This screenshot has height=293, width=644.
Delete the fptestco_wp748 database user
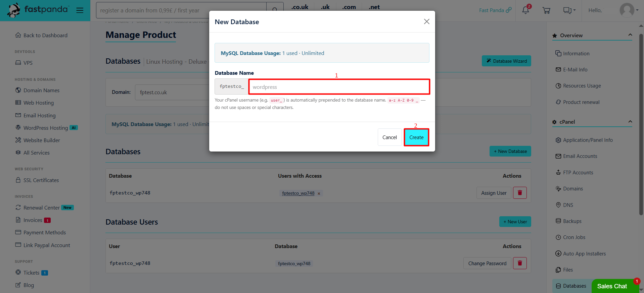click(520, 263)
